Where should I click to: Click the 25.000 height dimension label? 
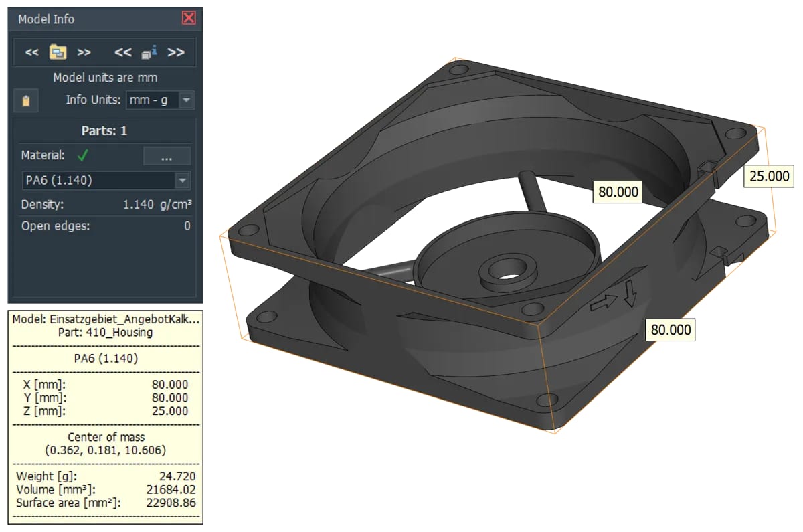(769, 177)
